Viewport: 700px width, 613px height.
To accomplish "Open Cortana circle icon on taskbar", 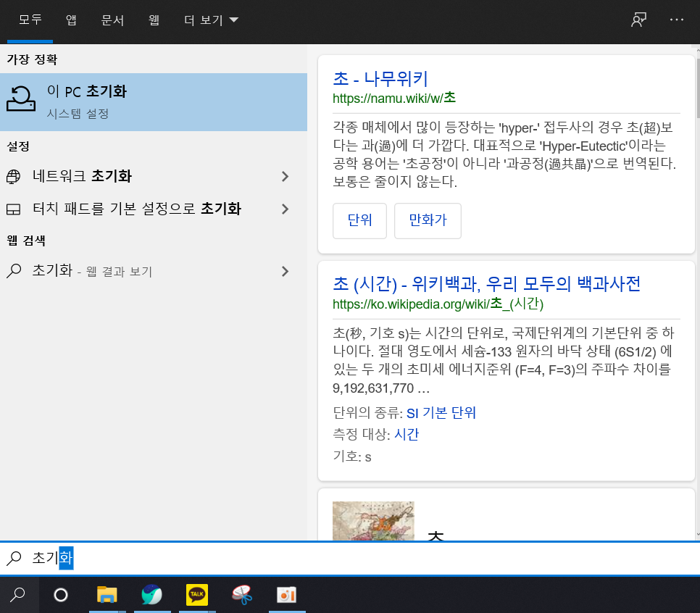I will (61, 595).
